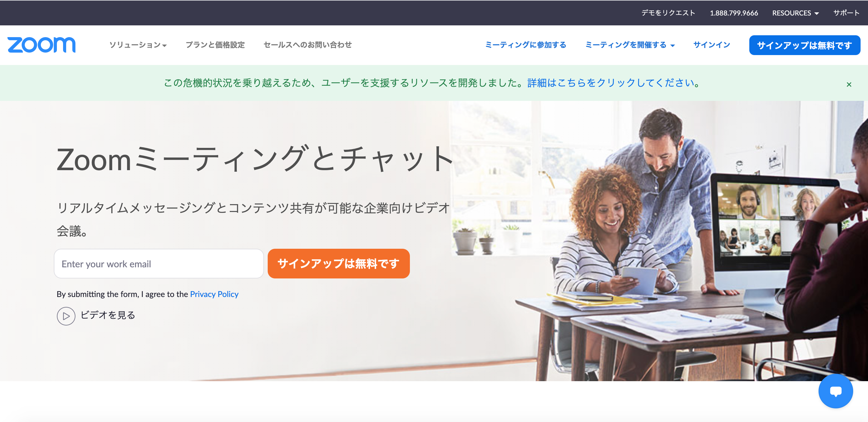Click the close banner X icon

tap(849, 84)
